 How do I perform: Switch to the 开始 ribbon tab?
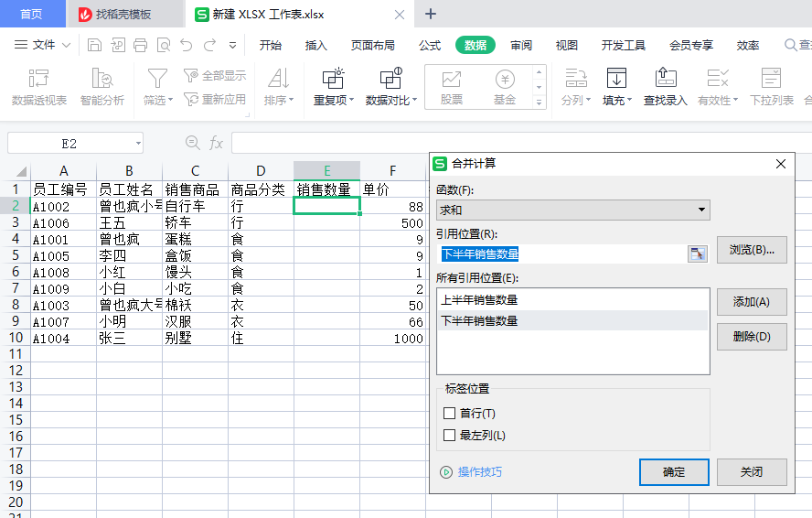[271, 46]
